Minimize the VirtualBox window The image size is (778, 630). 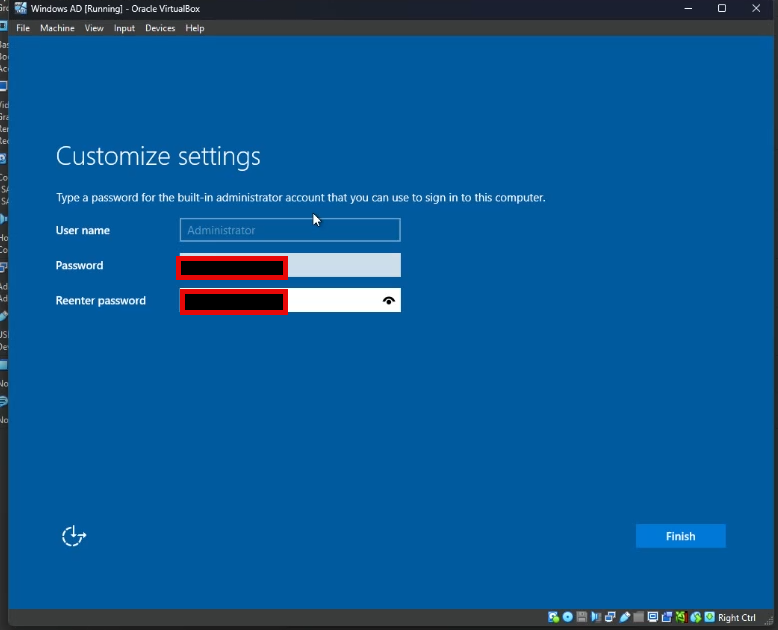688,8
